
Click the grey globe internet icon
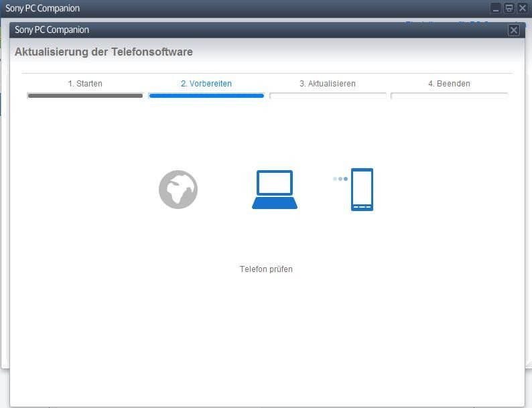click(x=178, y=189)
